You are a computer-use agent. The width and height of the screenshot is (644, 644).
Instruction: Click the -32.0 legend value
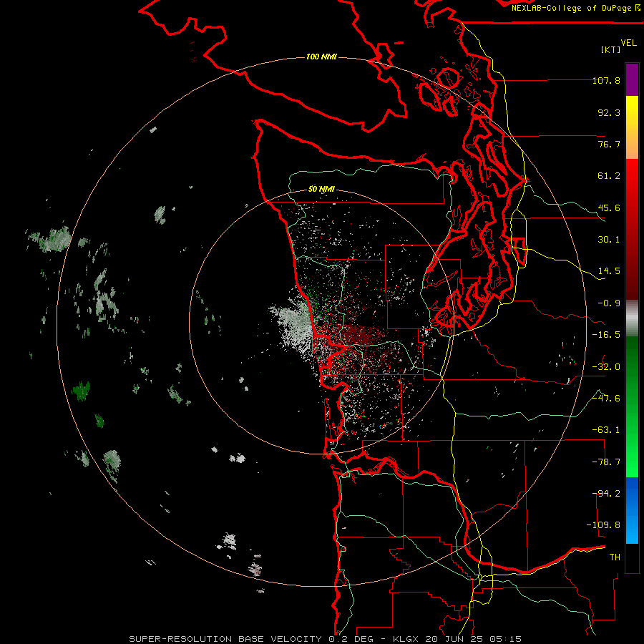pos(606,367)
